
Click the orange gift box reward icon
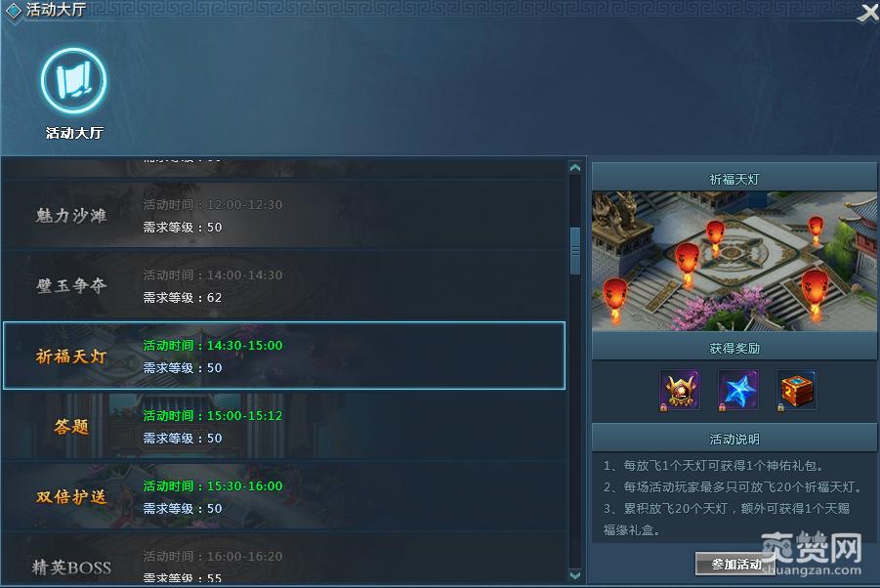[797, 390]
